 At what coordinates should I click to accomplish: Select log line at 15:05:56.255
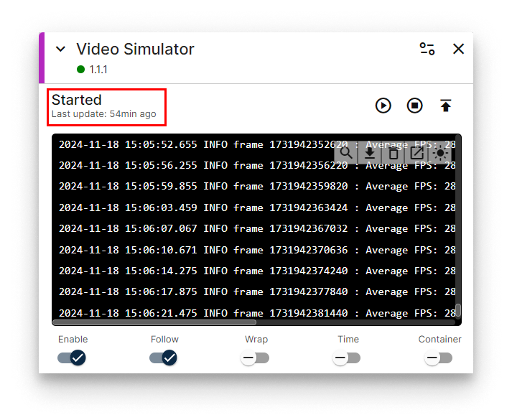257,165
